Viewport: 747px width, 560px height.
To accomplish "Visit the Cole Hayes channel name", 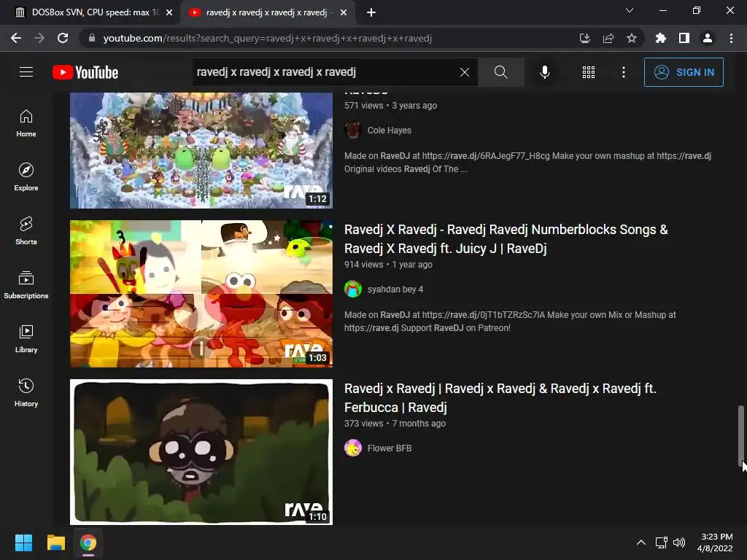I will coord(390,130).
